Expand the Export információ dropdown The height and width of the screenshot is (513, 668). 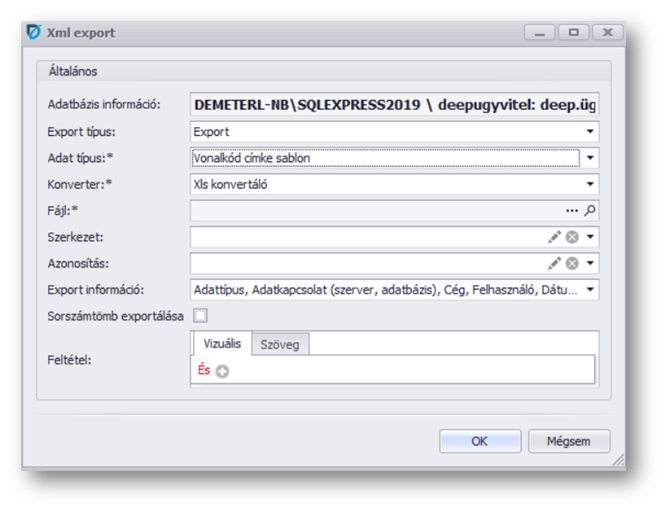[590, 290]
